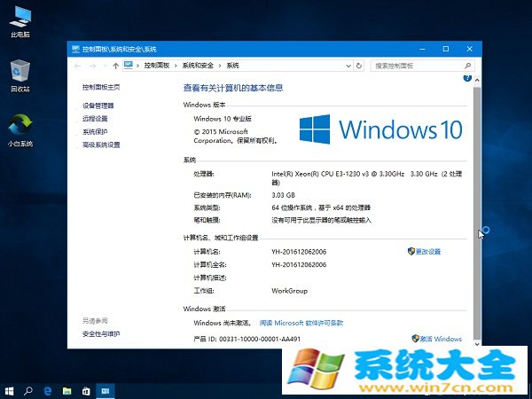Select 系统和安全 in the breadcrumb path

click(x=199, y=66)
